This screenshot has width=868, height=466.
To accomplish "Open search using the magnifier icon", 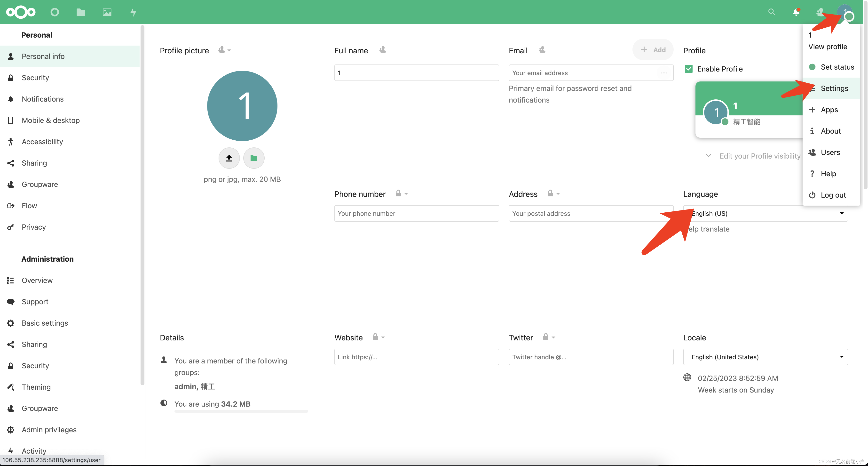I will pyautogui.click(x=772, y=12).
